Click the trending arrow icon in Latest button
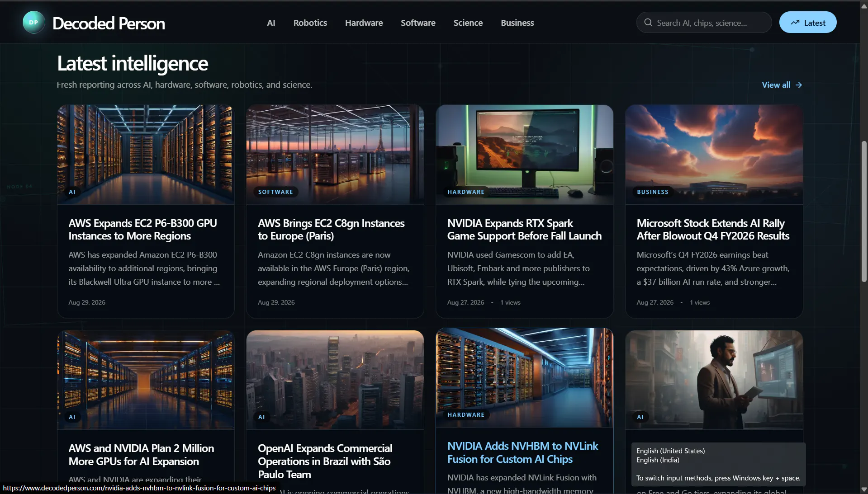Screen dimensions: 868x494 pyautogui.click(x=795, y=23)
